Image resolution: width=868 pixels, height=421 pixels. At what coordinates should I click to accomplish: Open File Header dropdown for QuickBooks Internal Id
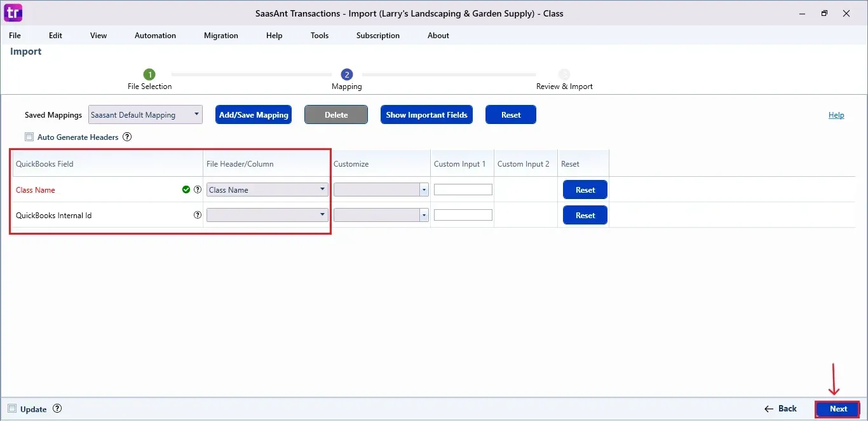pyautogui.click(x=268, y=215)
